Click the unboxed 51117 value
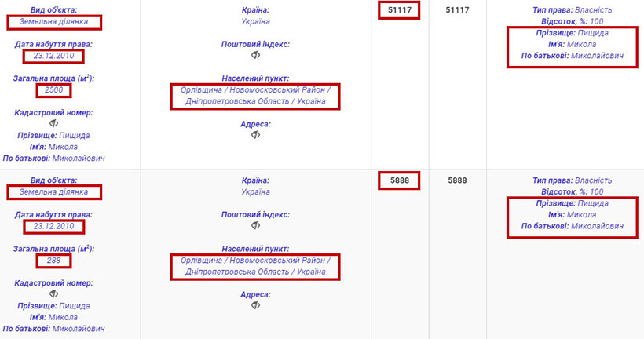 point(456,10)
